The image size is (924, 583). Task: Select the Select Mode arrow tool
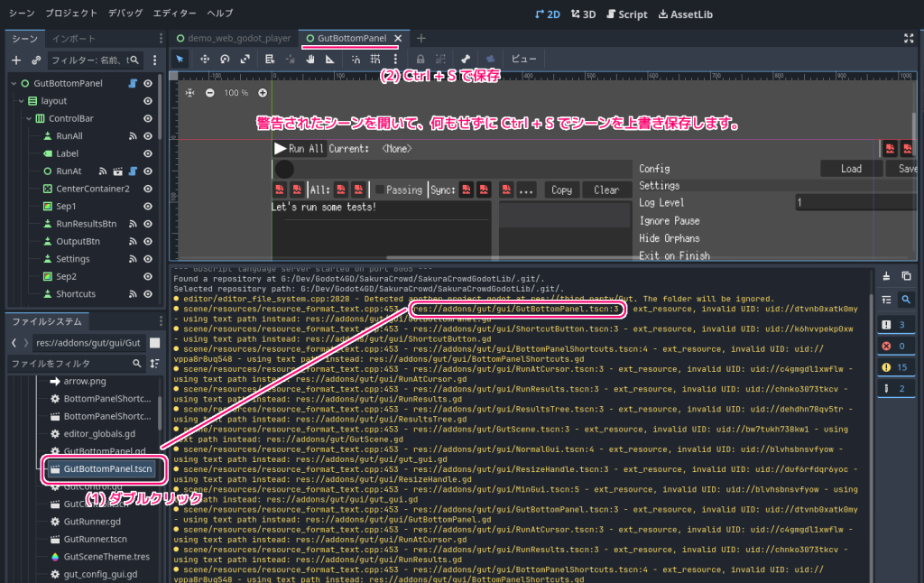(x=180, y=59)
